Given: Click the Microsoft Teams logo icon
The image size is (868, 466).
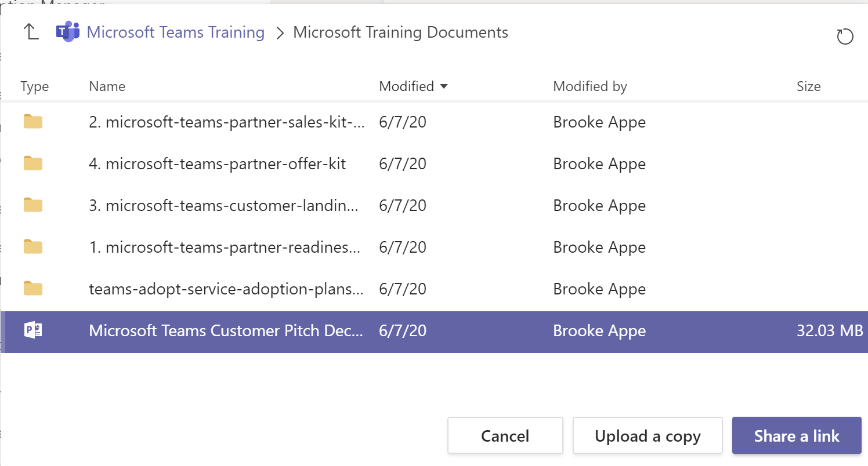Looking at the screenshot, I should click(67, 32).
